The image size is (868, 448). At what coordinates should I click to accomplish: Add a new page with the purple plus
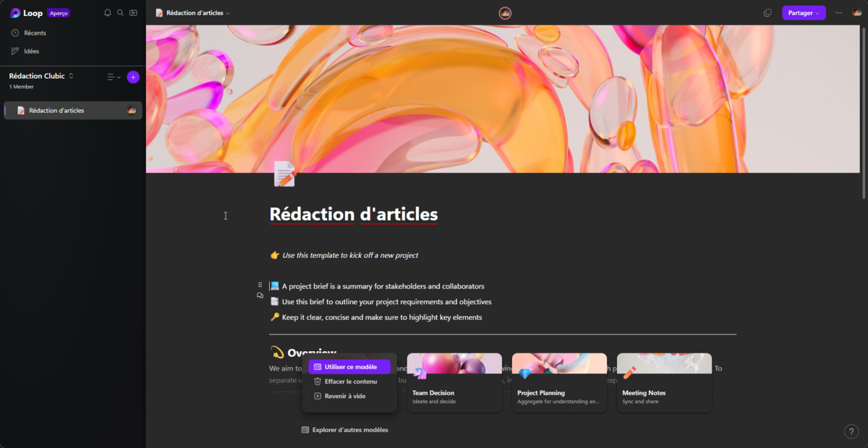point(133,77)
